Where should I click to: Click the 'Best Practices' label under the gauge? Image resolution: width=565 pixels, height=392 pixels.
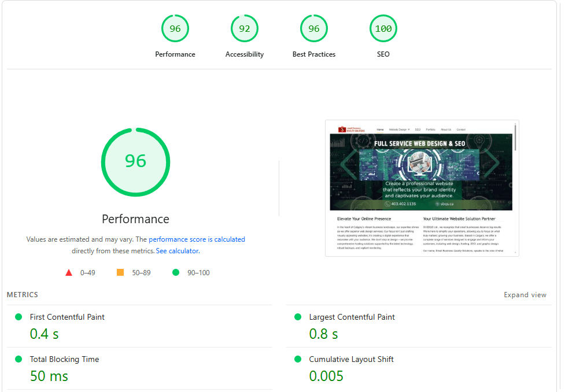coord(314,54)
